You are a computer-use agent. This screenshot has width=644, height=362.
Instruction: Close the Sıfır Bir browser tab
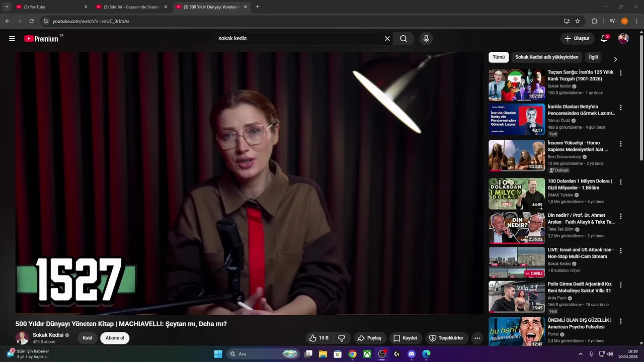pyautogui.click(x=166, y=7)
